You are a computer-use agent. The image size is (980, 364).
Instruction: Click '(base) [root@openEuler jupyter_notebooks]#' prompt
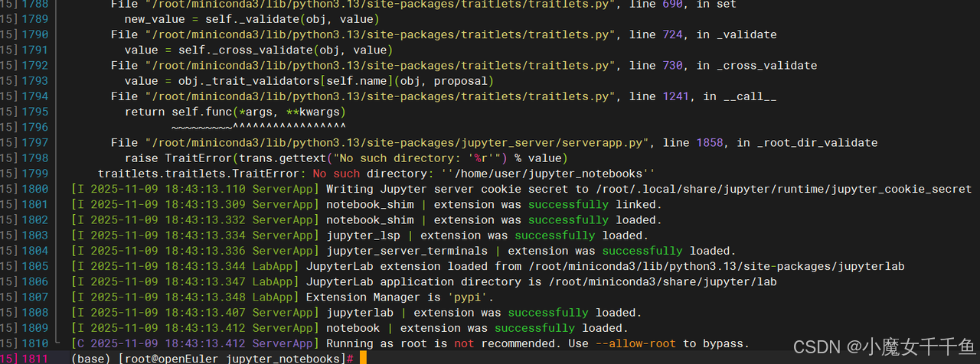[x=211, y=359]
